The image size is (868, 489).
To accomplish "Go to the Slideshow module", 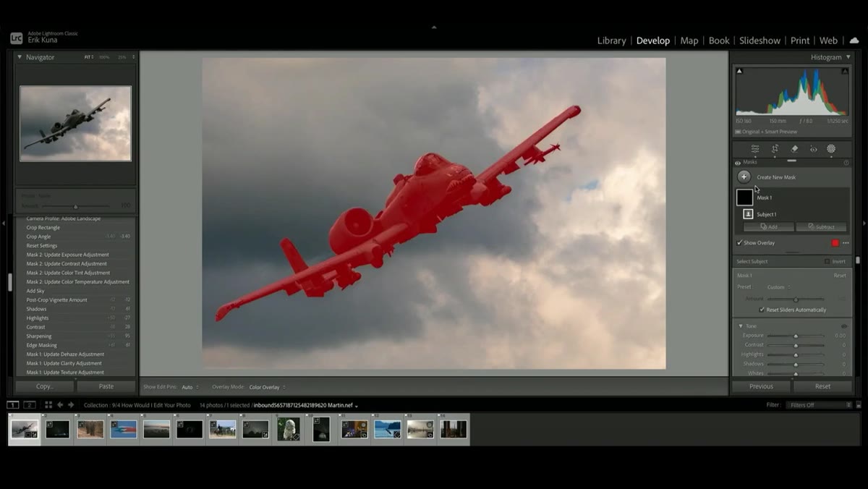I will 759,41.
